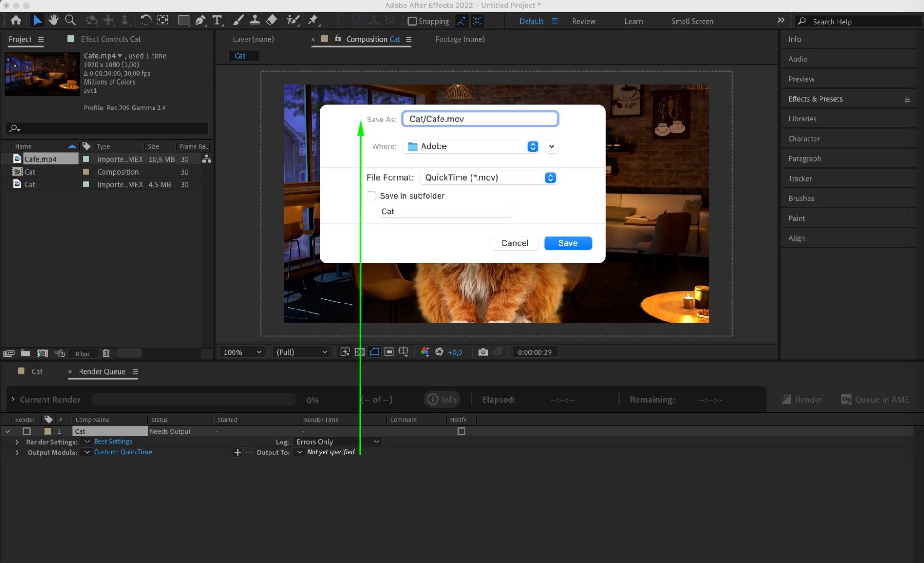
Task: Click the trash delete icon in Project panel
Action: tap(106, 353)
